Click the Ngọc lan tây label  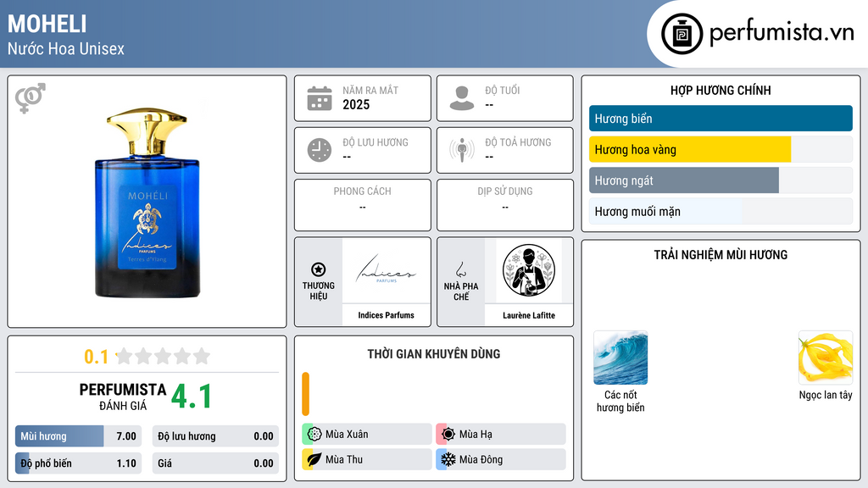(826, 395)
